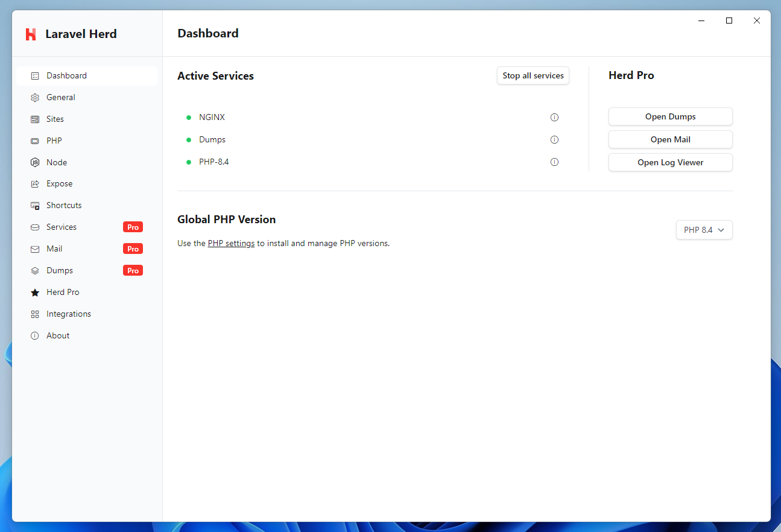Viewport: 781px width, 532px height.
Task: Open the About page from the sidebar
Action: [x=57, y=335]
